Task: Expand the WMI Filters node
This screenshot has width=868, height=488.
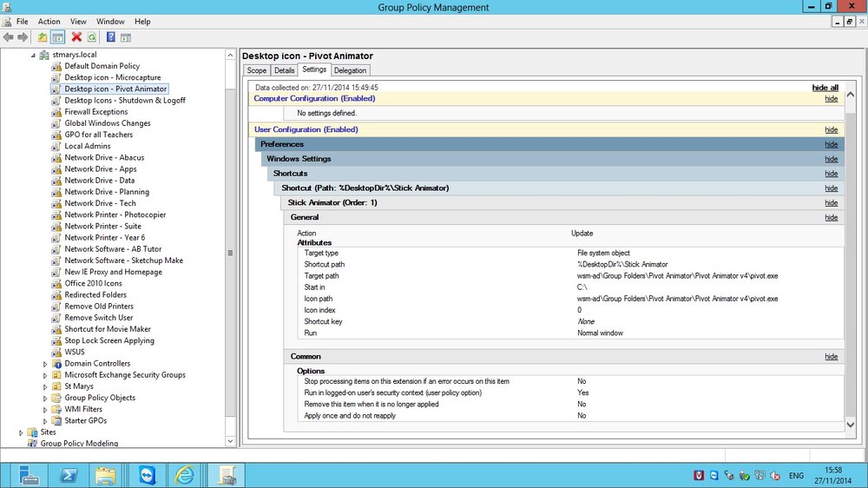Action: coord(45,409)
